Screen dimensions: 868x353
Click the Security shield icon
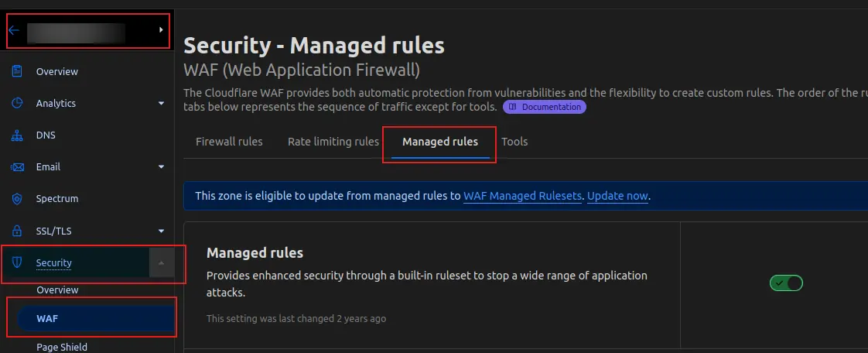pyautogui.click(x=17, y=262)
